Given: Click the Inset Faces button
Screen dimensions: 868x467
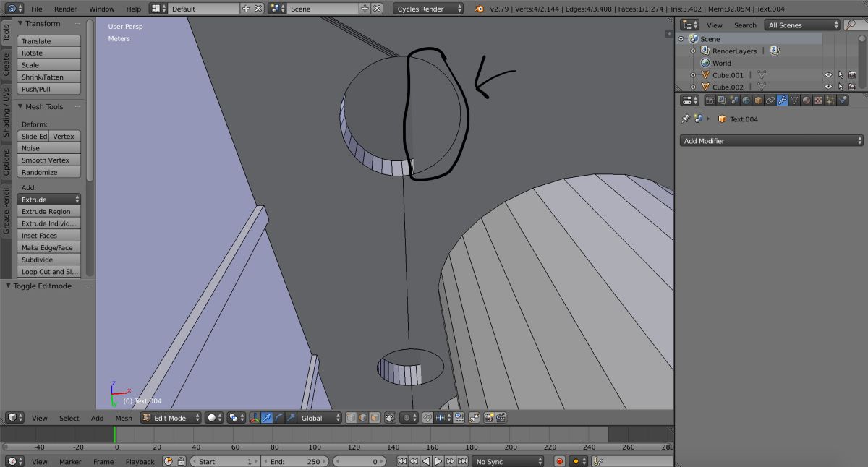Looking at the screenshot, I should pyautogui.click(x=49, y=236).
